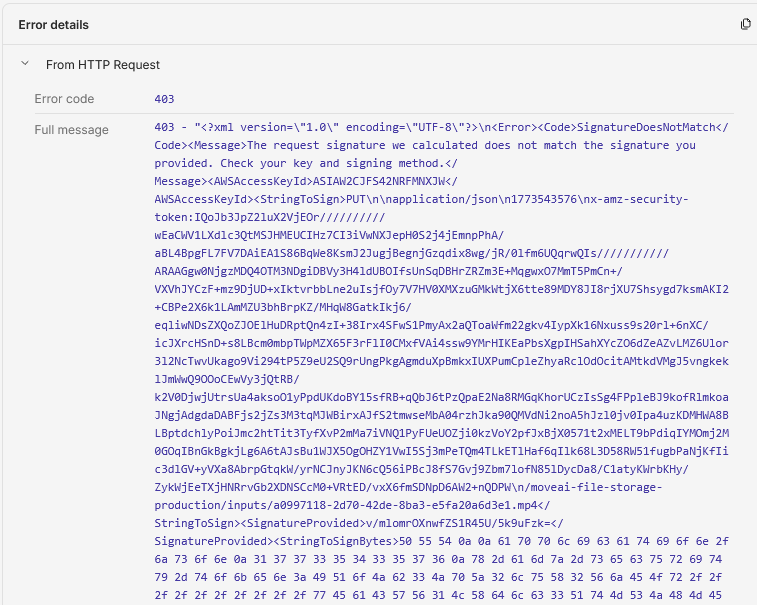The height and width of the screenshot is (605, 757).
Task: Click the From HTTP Request section title
Action: pyautogui.click(x=103, y=65)
